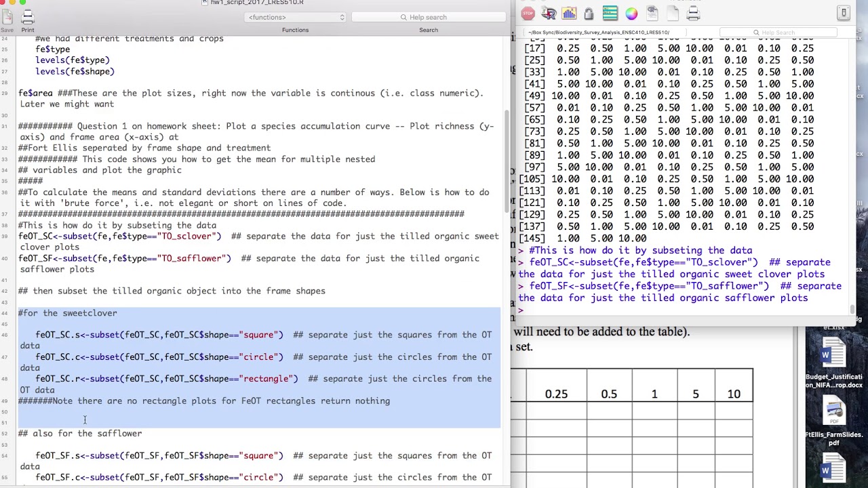The image size is (868, 488).
Task: Click the editor Help search field
Action: (x=429, y=17)
